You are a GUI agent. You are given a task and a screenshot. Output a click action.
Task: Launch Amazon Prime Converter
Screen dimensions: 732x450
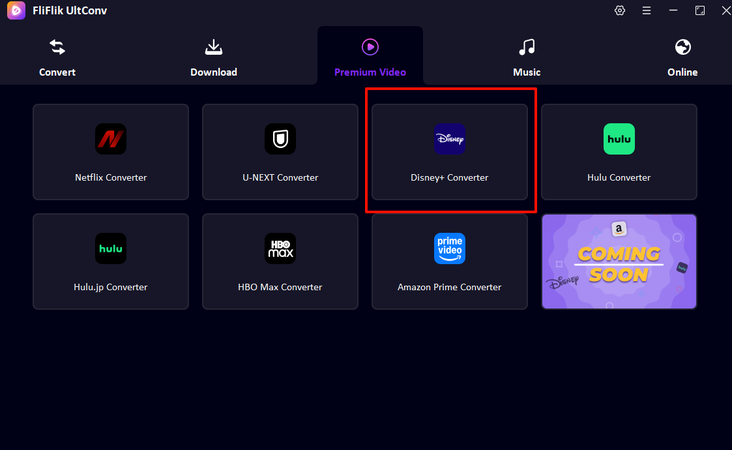pos(450,261)
